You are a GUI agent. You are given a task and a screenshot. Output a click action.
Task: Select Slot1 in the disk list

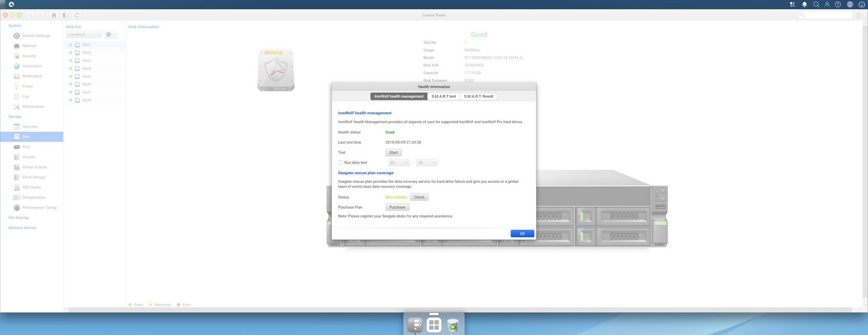pyautogui.click(x=95, y=45)
